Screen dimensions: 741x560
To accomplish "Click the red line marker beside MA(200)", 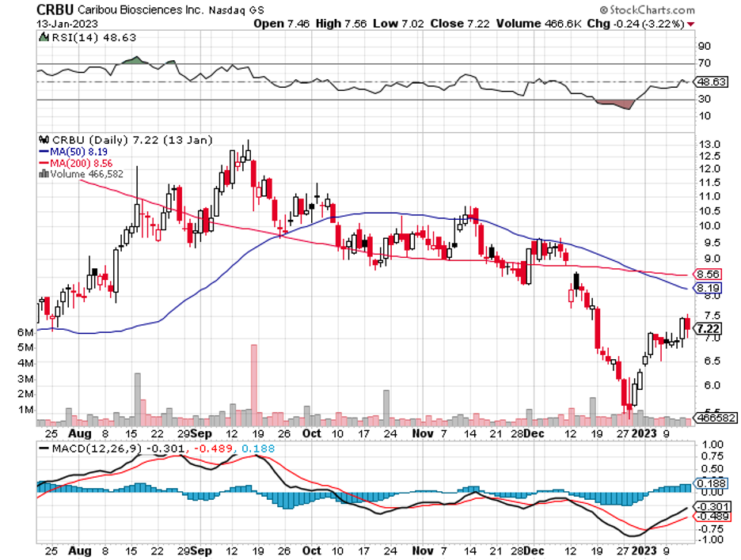I will (44, 163).
